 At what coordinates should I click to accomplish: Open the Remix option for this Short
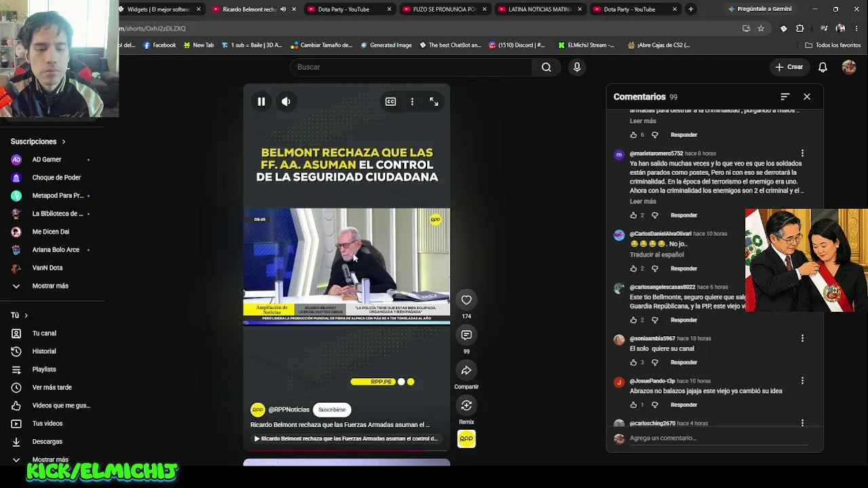pyautogui.click(x=467, y=405)
